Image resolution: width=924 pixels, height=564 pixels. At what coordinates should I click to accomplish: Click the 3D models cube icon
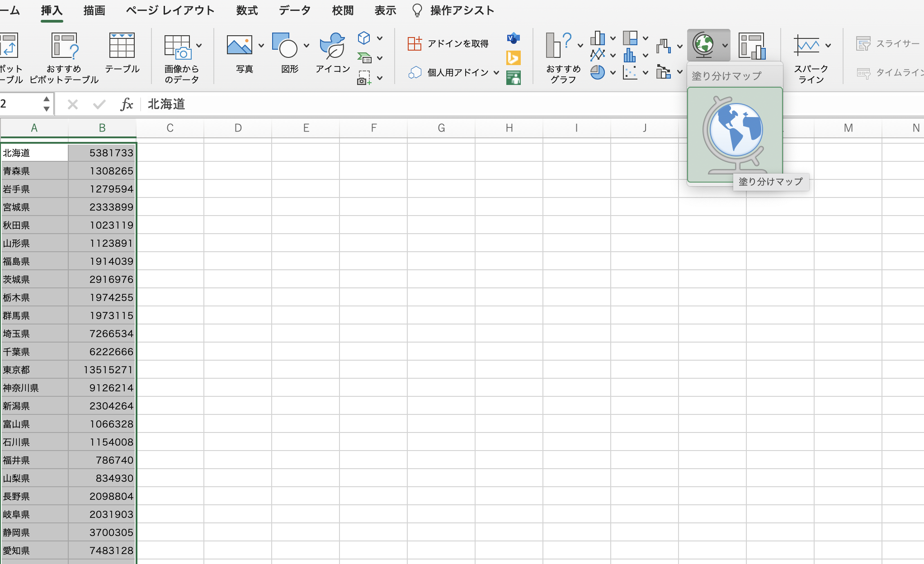(x=364, y=38)
